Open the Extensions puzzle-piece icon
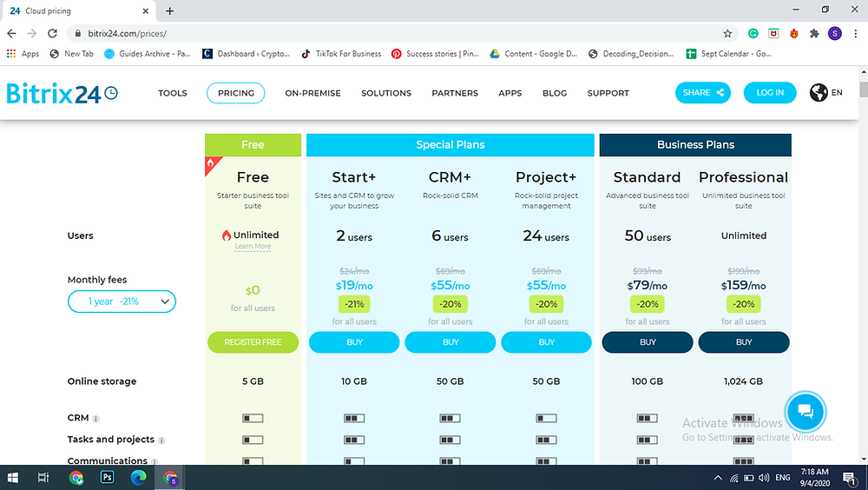Viewport: 868px width, 490px height. [814, 33]
